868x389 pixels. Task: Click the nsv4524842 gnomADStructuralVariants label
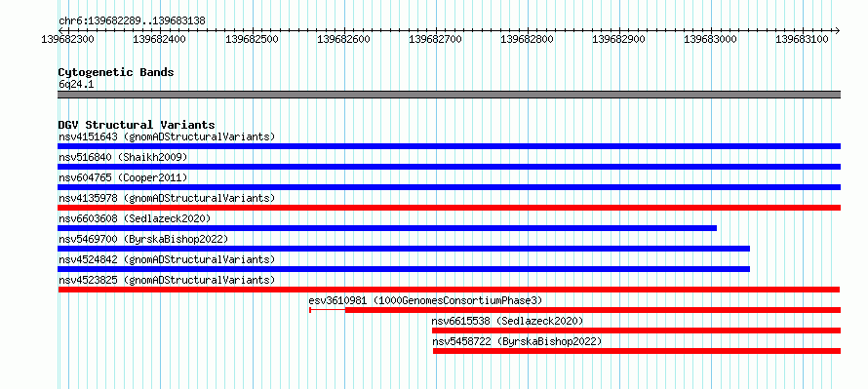[167, 259]
